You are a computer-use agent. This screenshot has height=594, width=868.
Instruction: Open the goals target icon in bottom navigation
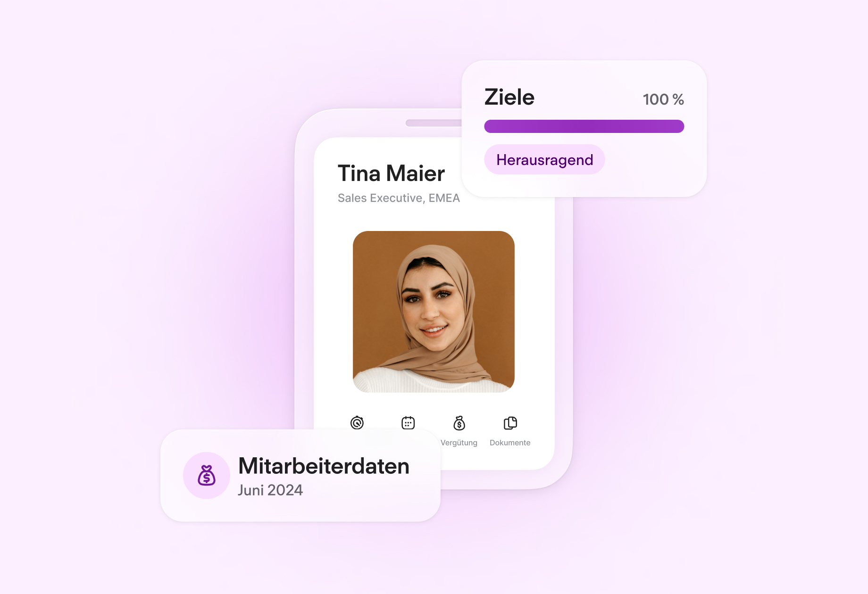(x=357, y=423)
